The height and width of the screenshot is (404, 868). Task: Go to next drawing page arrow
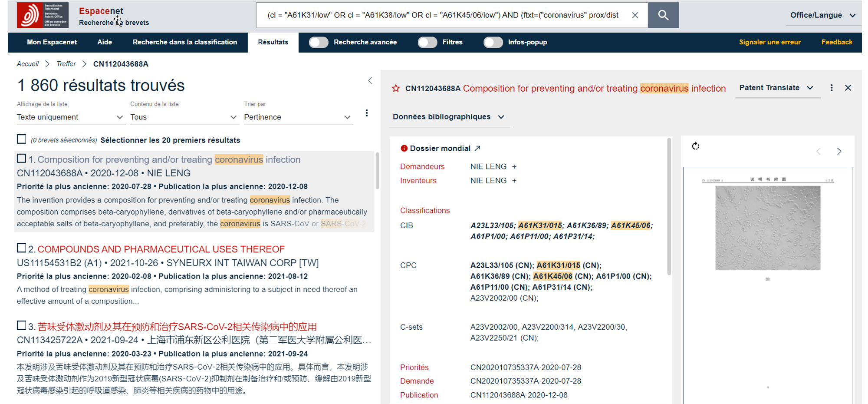pyautogui.click(x=839, y=151)
